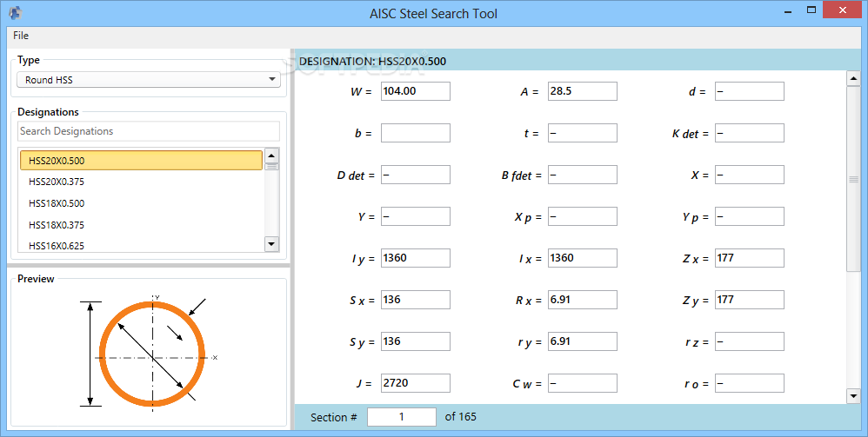Click the X p value field

(583, 216)
